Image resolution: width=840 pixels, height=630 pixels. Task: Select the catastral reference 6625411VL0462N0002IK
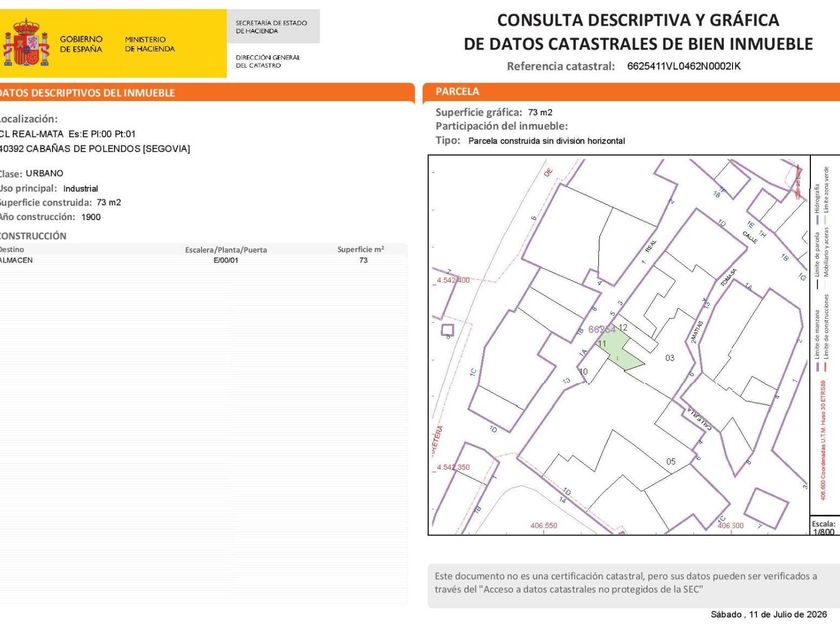[684, 66]
